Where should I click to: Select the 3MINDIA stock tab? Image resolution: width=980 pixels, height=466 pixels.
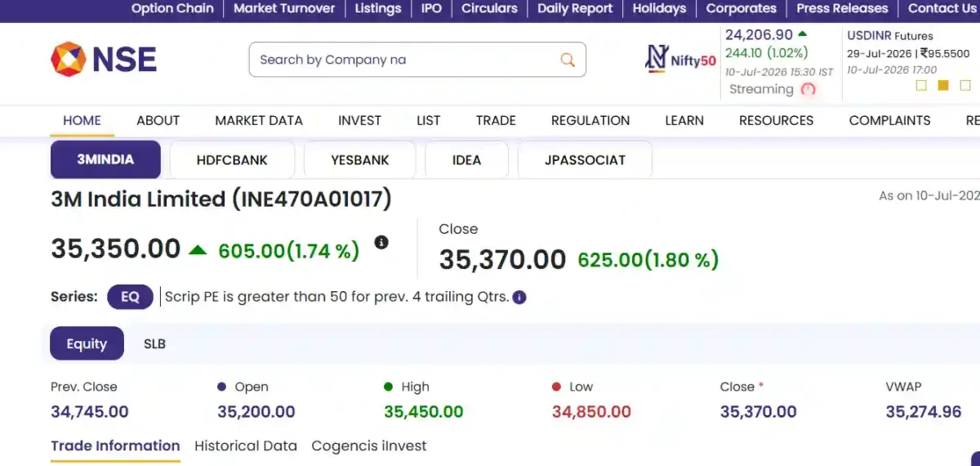point(105,159)
